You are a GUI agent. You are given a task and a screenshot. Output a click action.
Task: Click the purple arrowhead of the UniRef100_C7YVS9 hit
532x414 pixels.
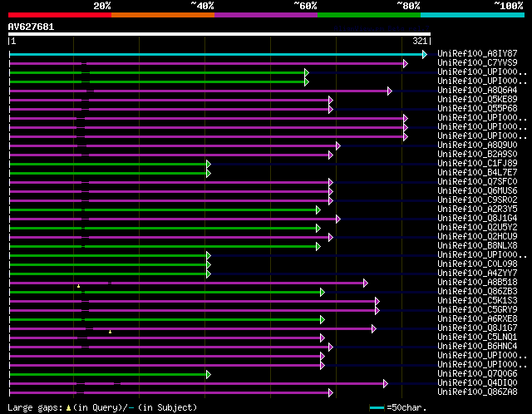405,63
